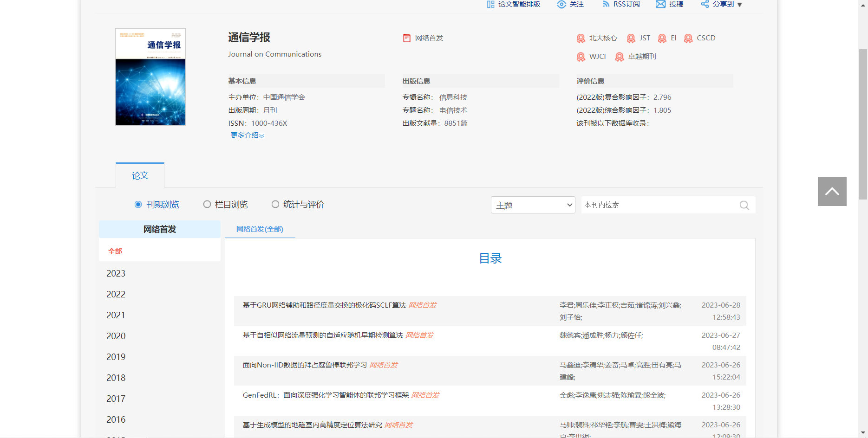Click the 投稿 envelope icon
This screenshot has width=868, height=438.
660,4
